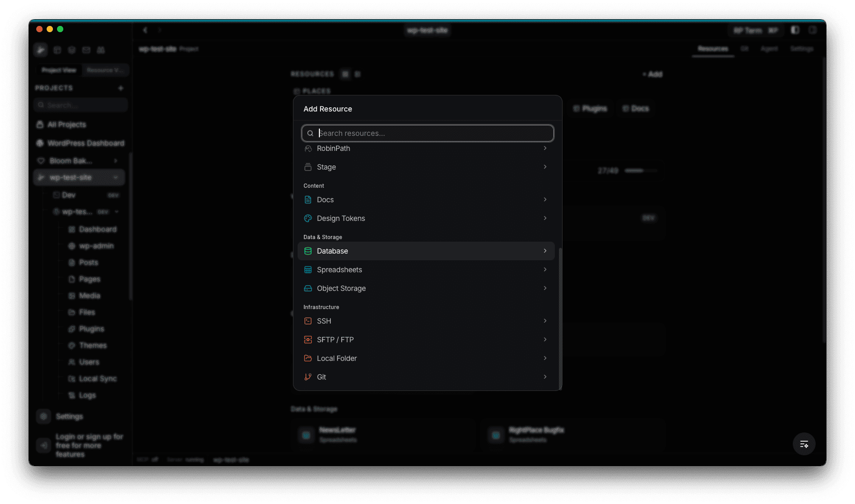This screenshot has width=855, height=504.
Task: Click the Local Folder icon
Action: [308, 358]
